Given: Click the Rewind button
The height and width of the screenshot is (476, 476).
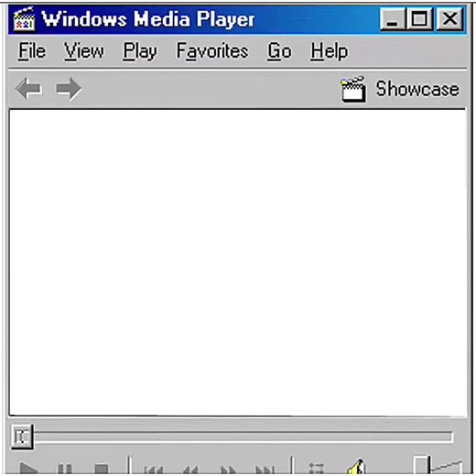Looking at the screenshot, I should pos(190,470).
